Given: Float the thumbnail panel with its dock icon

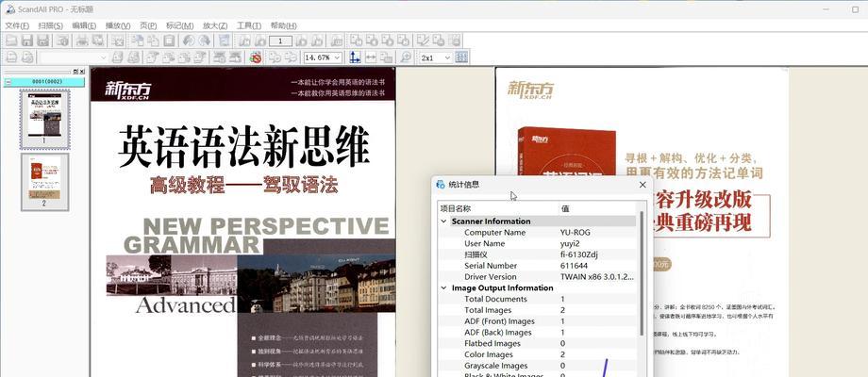Looking at the screenshot, I should pyautogui.click(x=75, y=72).
